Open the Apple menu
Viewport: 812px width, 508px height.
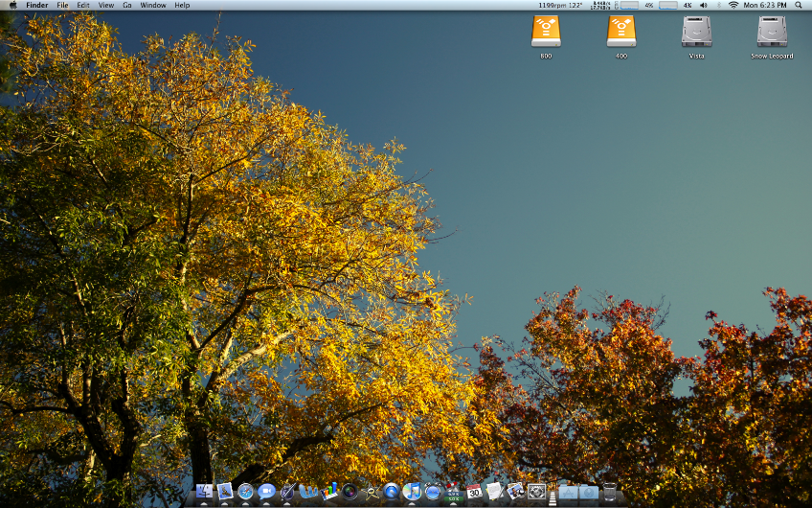point(13,5)
